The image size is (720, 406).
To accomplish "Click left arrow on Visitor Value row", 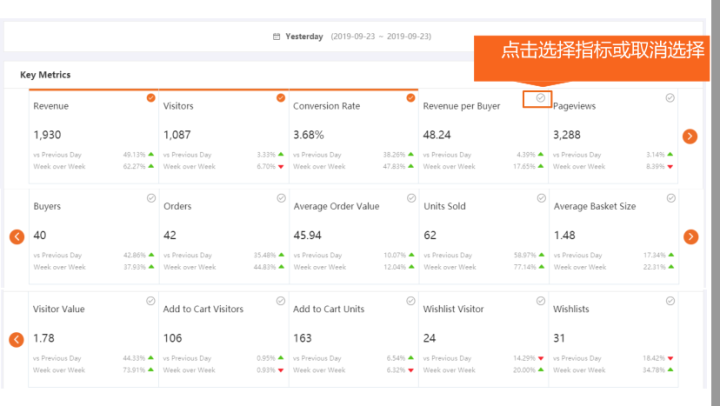I will 16,340.
